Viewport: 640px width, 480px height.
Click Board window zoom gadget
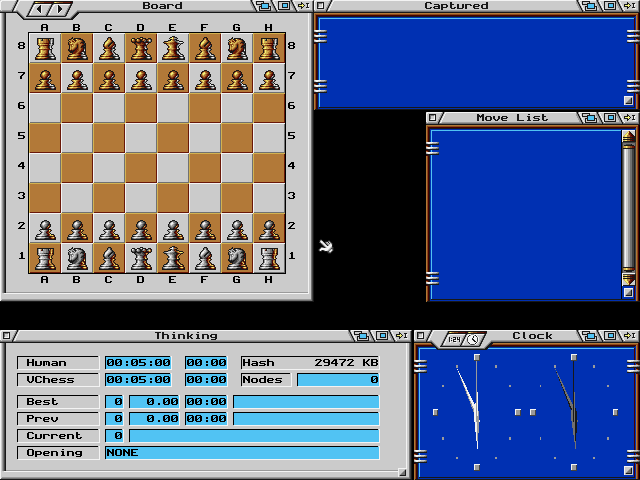pyautogui.click(x=285, y=6)
